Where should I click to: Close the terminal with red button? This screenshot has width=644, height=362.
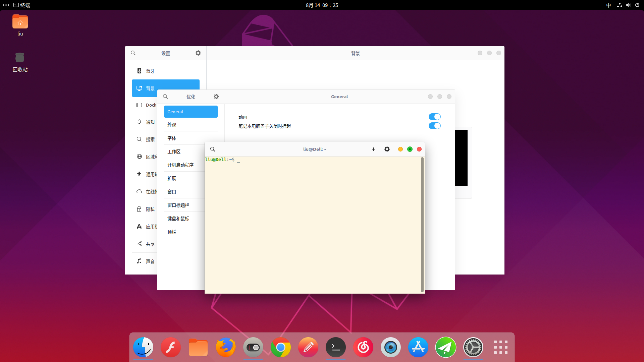[x=419, y=149]
